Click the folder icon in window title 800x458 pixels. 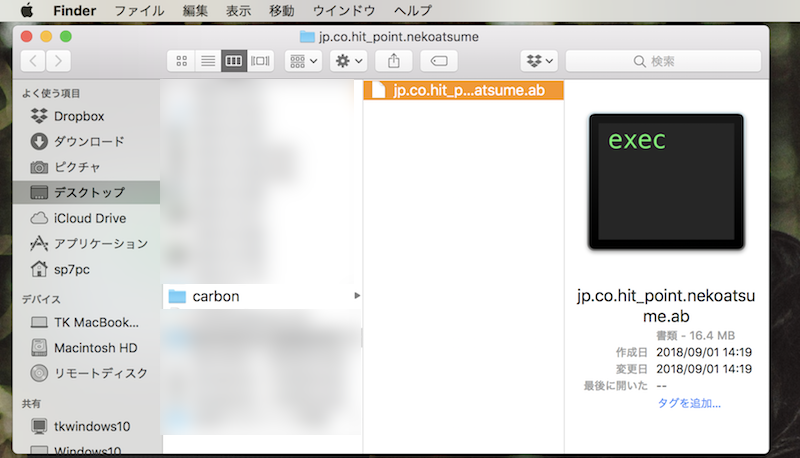tap(307, 37)
